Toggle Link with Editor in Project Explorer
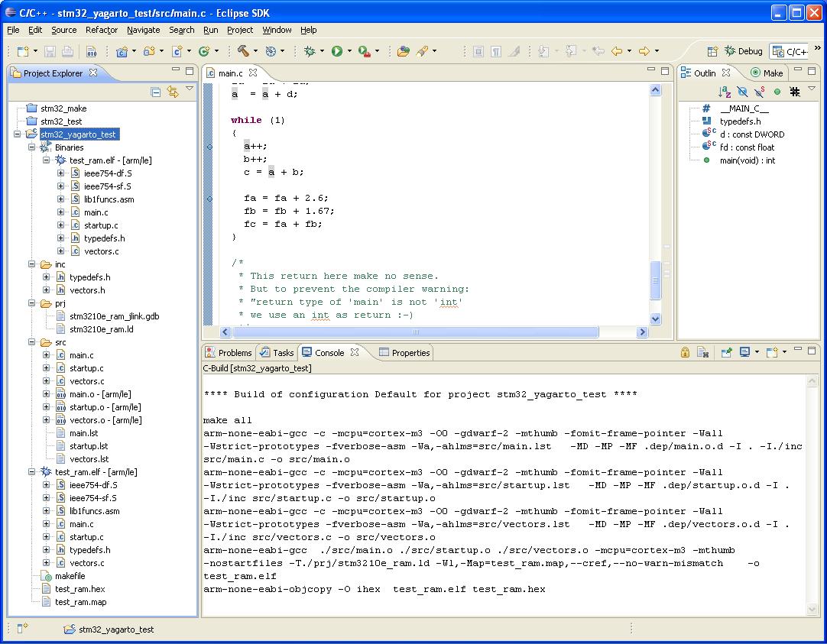 173,92
